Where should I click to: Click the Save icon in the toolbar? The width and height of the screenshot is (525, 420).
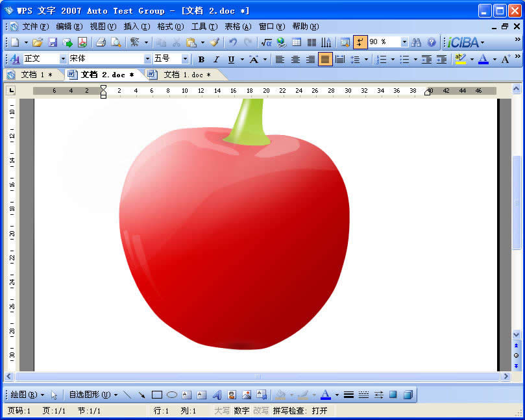[52, 42]
